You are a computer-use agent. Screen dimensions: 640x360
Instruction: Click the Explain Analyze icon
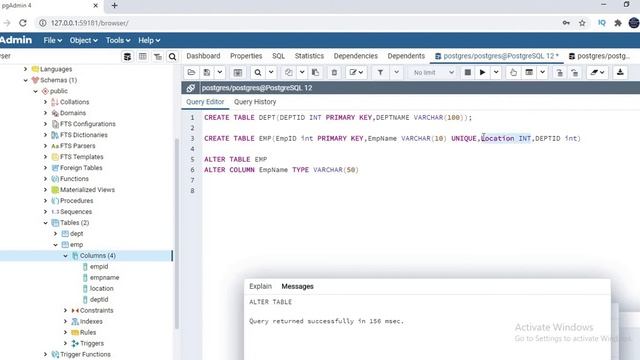tap(529, 73)
